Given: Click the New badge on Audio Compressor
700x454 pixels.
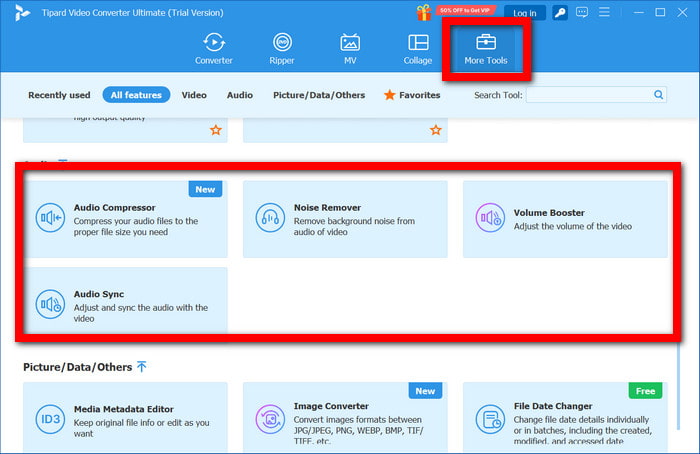Looking at the screenshot, I should point(205,189).
